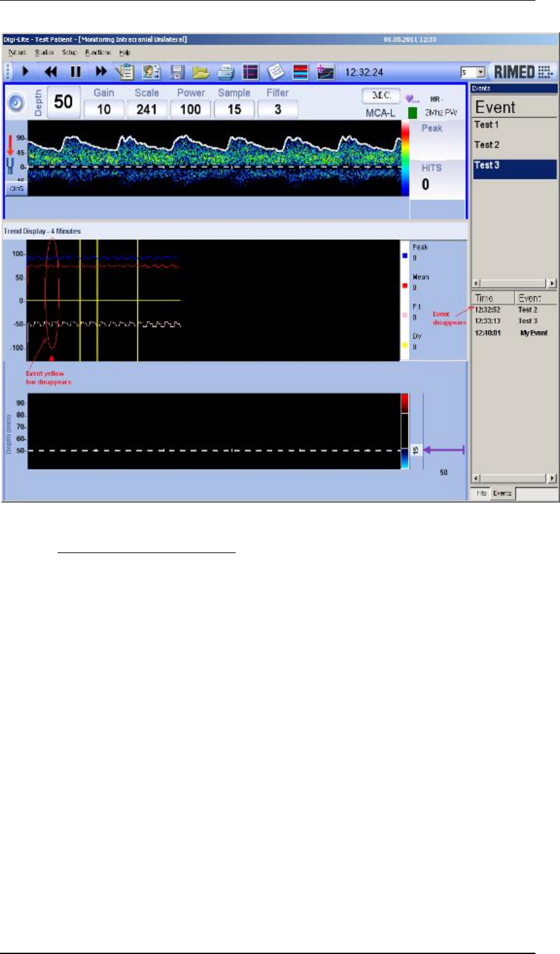Toggle the green square next to 2Mhz PW
Image resolution: width=560 pixels, height=954 pixels.
412,112
